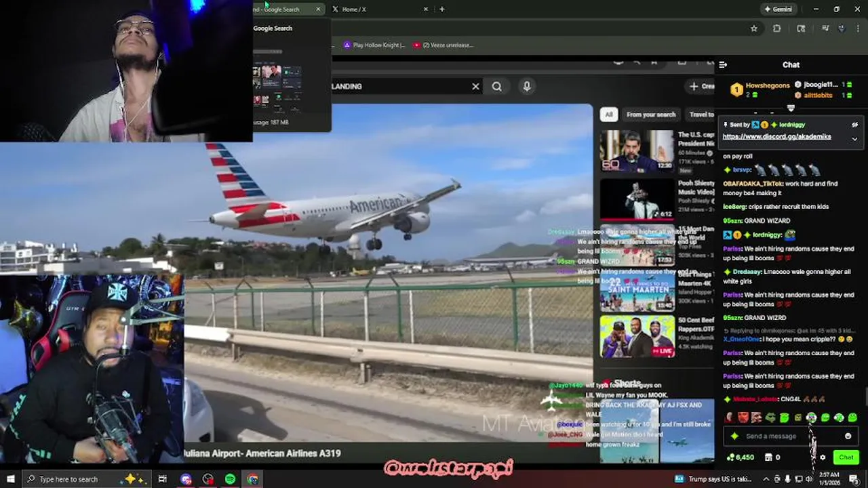The image size is (868, 488).
Task: Open the Chrome three-dot menu
Action: pos(858,28)
